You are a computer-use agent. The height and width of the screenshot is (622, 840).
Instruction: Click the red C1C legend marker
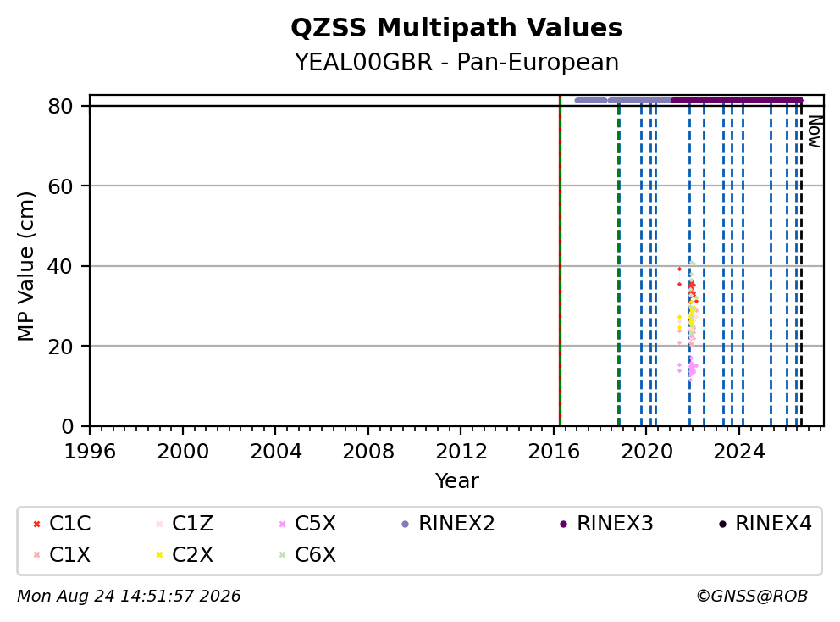tap(36, 524)
